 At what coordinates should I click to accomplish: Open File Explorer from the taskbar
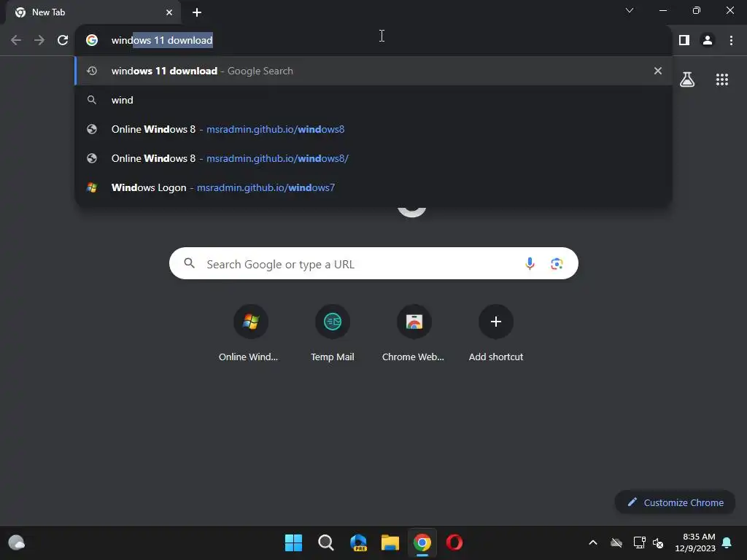pyautogui.click(x=390, y=542)
